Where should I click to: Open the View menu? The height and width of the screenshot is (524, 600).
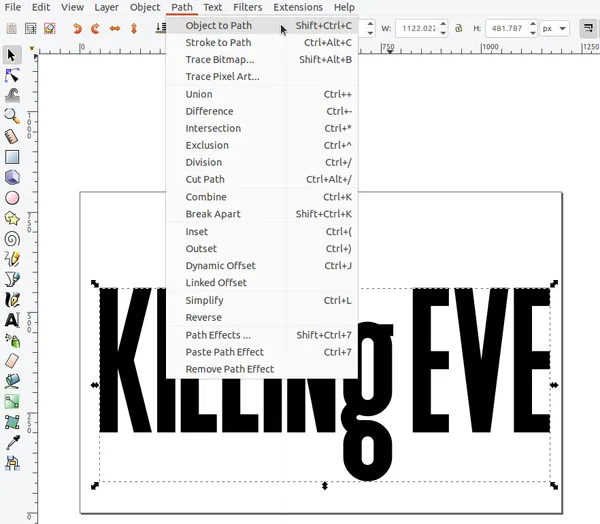[72, 7]
